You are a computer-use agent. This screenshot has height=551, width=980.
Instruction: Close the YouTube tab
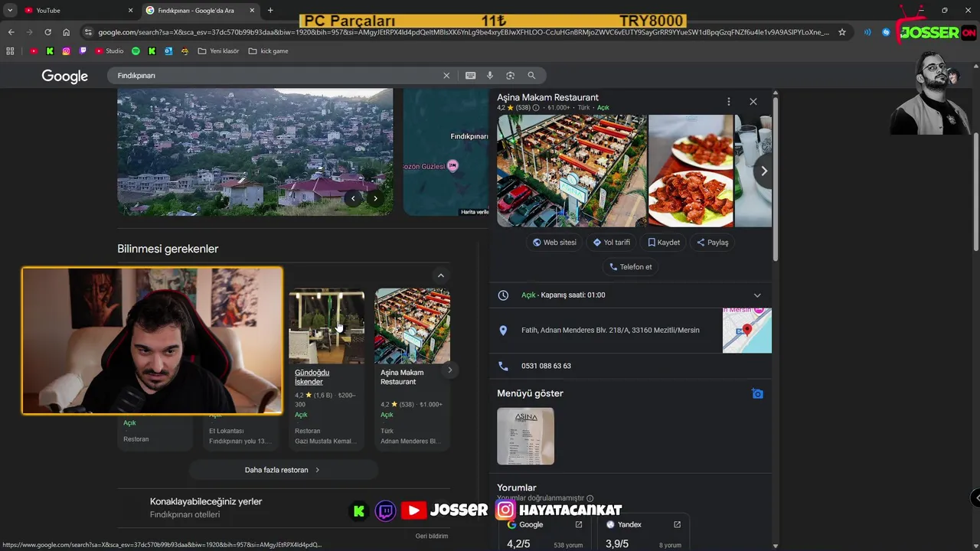(130, 11)
